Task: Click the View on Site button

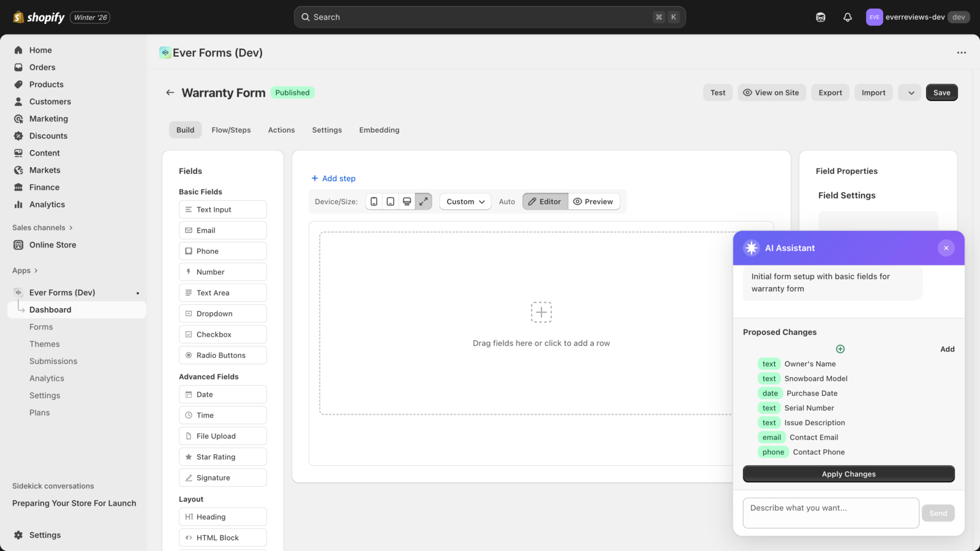Action: [771, 92]
